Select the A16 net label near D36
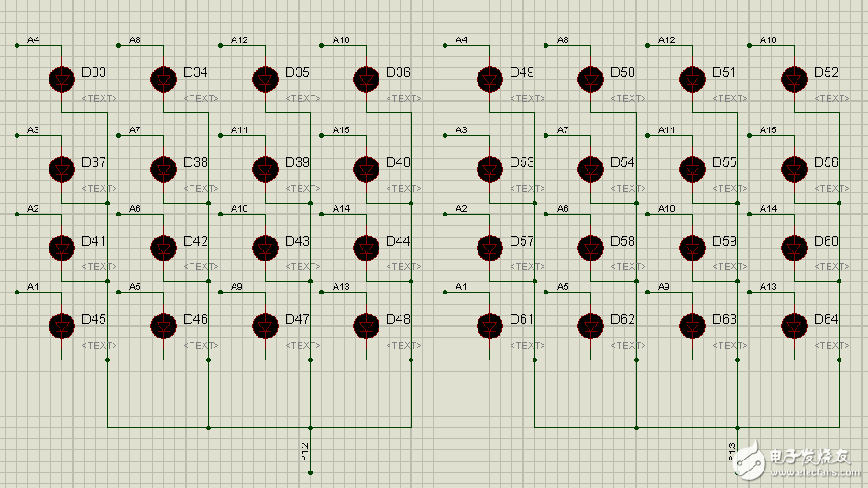The width and height of the screenshot is (868, 488). pyautogui.click(x=341, y=40)
